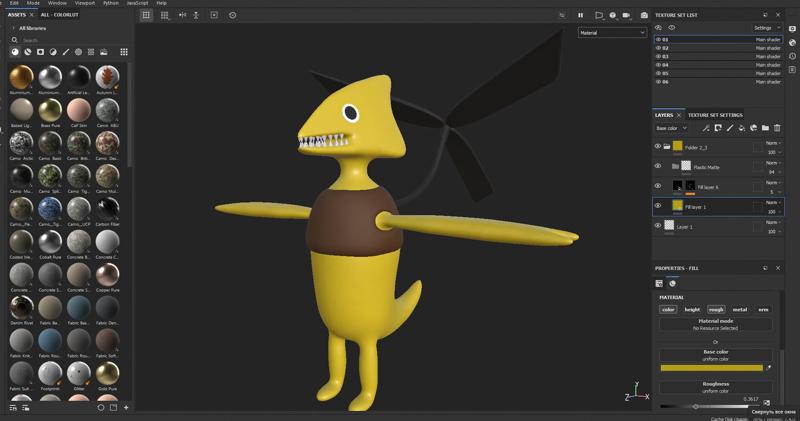Toggle the height channel button in Material

(692, 309)
